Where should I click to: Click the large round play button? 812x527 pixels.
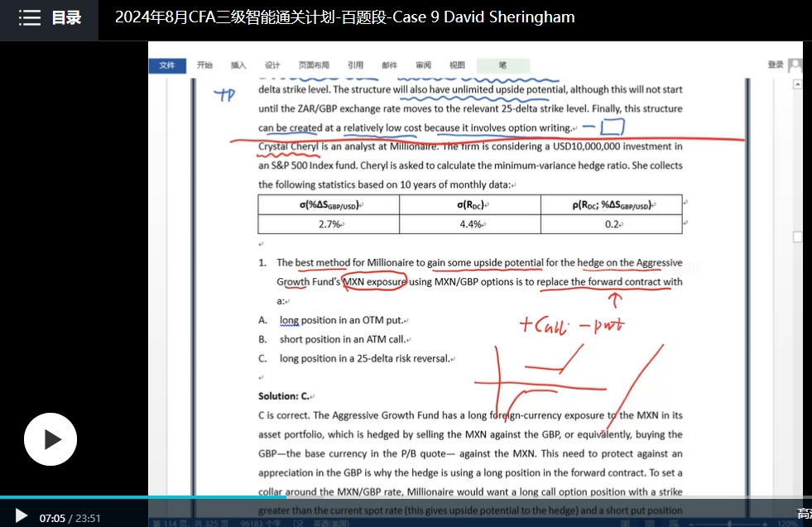point(50,439)
